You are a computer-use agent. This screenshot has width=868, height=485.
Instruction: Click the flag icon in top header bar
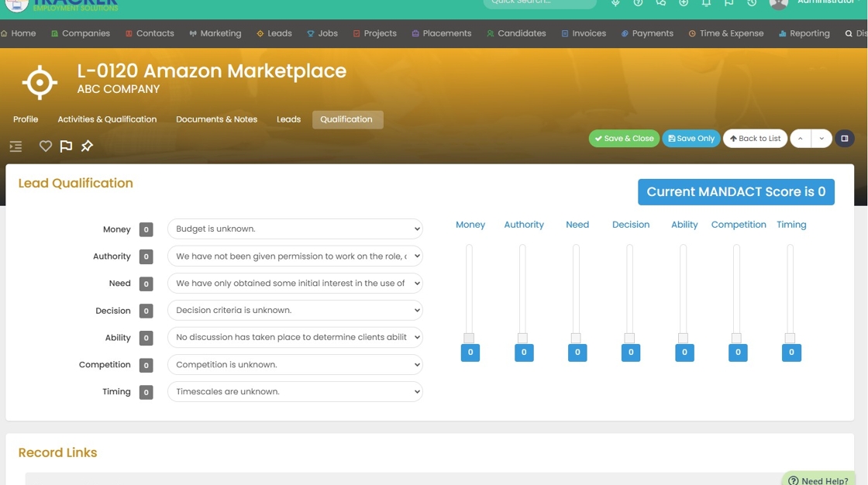[729, 3]
